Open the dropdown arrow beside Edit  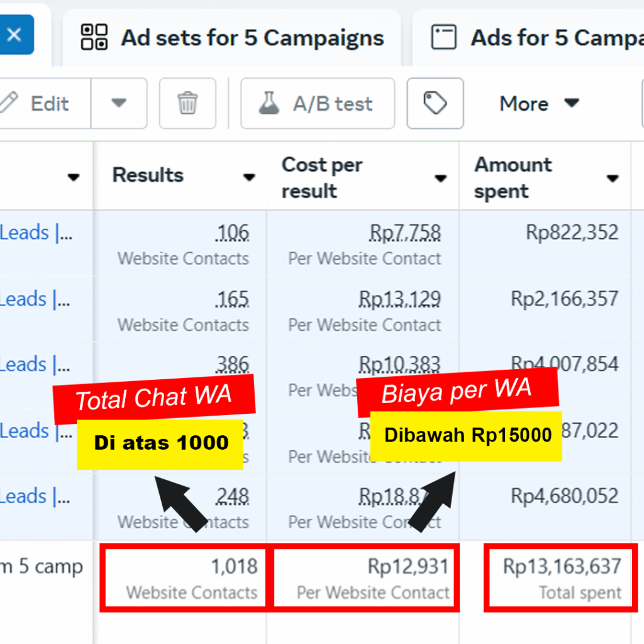[119, 103]
